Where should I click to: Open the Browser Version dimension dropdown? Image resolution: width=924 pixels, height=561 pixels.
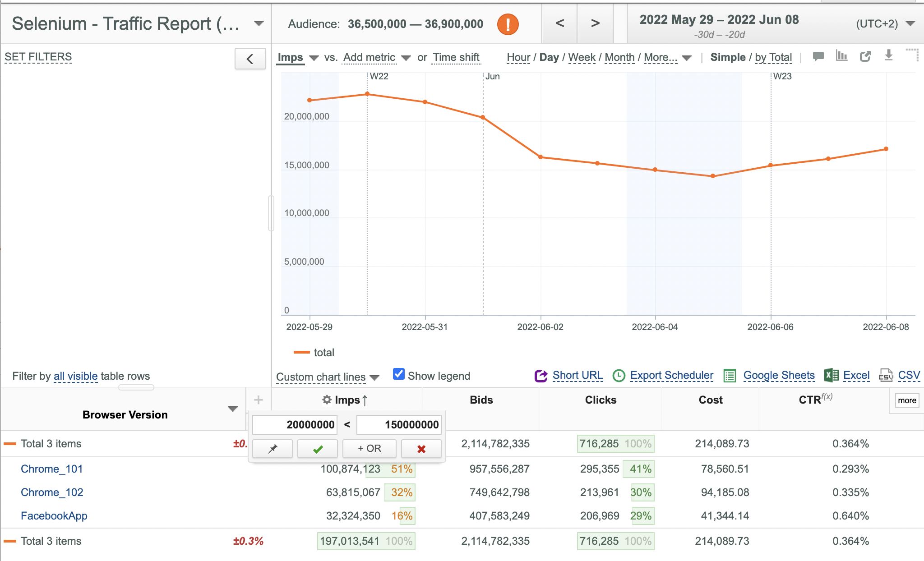(232, 409)
